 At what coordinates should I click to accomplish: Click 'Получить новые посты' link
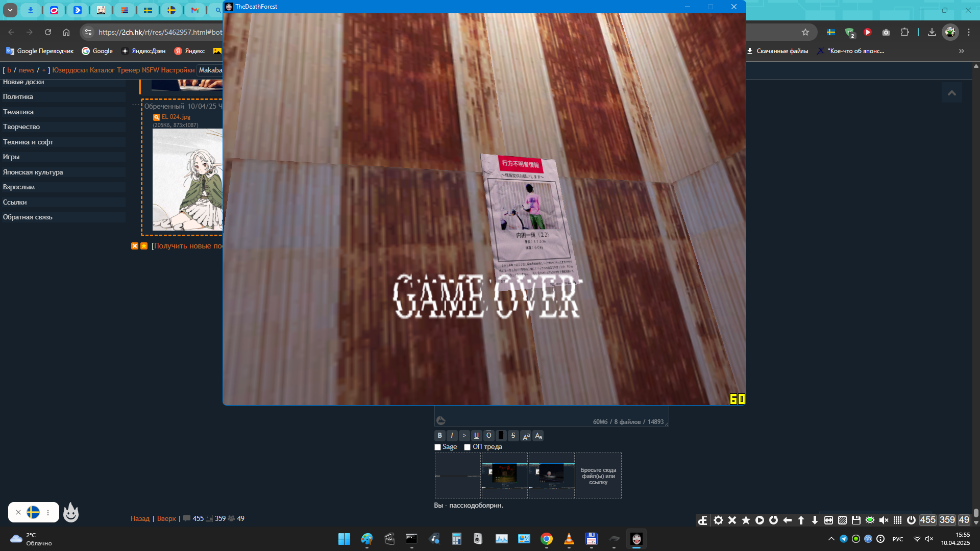pos(189,246)
